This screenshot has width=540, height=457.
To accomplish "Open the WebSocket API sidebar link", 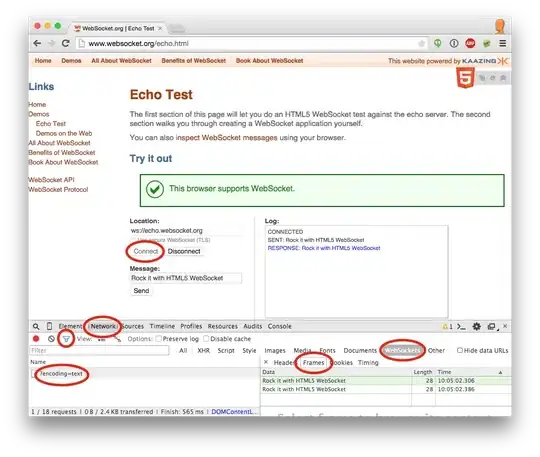I will pyautogui.click(x=51, y=180).
